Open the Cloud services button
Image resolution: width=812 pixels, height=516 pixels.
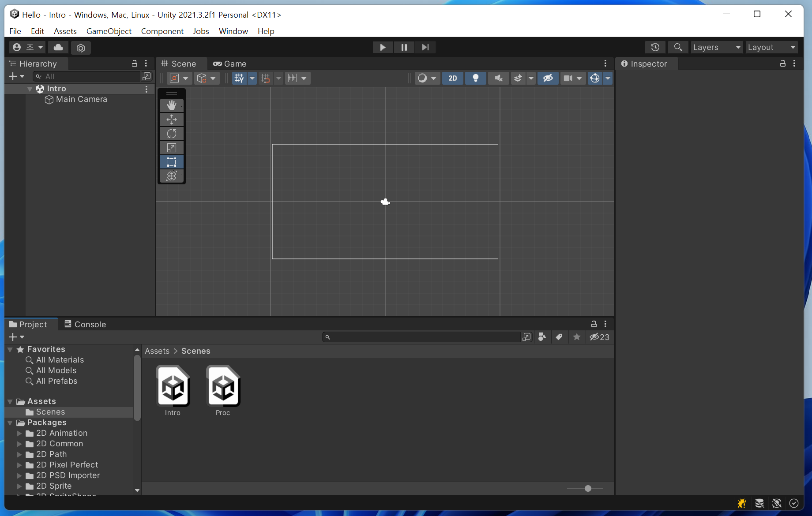click(58, 47)
